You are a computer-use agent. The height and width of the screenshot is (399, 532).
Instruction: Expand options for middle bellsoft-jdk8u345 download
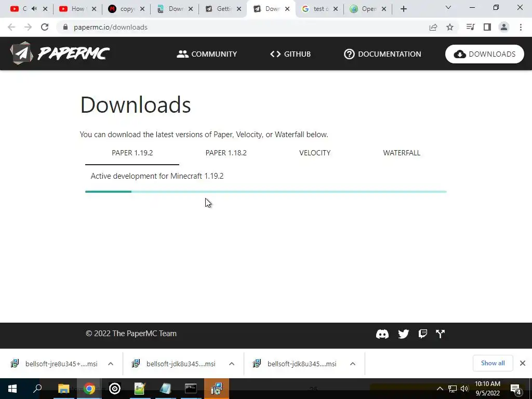click(232, 364)
